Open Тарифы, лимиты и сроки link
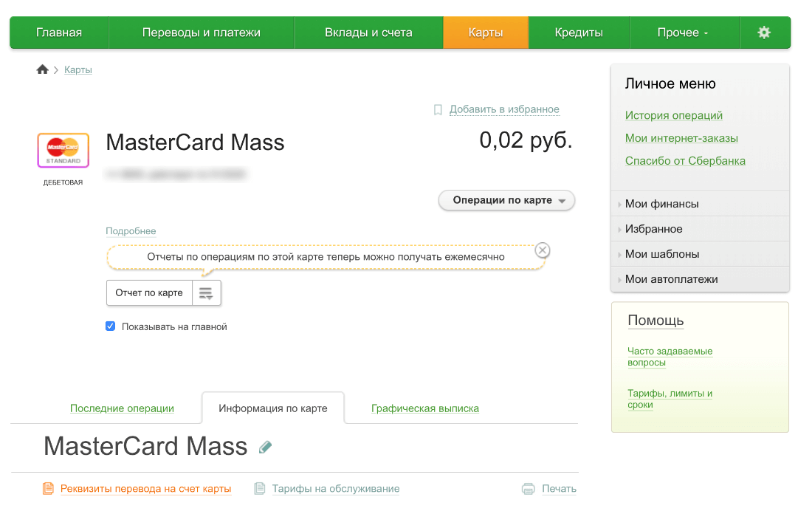 [670, 399]
